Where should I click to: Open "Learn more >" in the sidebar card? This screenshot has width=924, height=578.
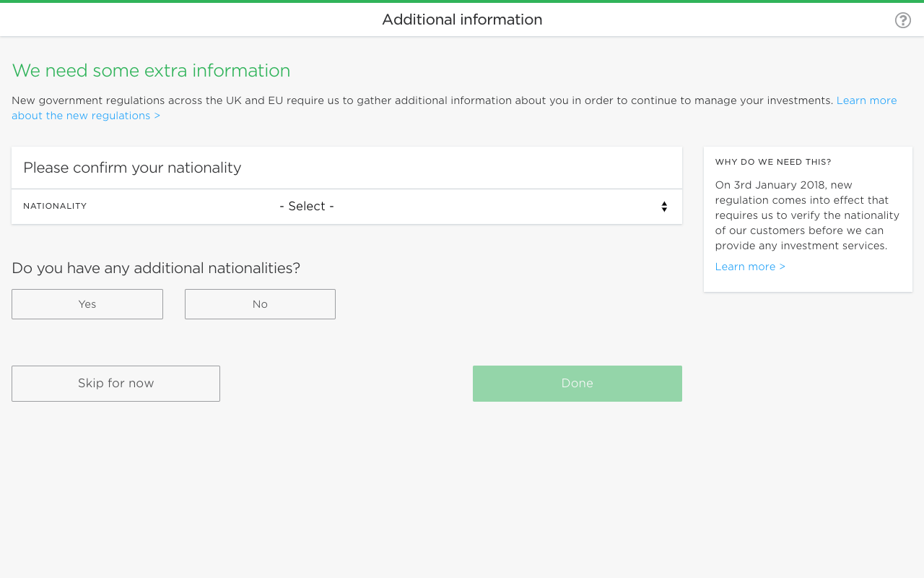click(750, 267)
